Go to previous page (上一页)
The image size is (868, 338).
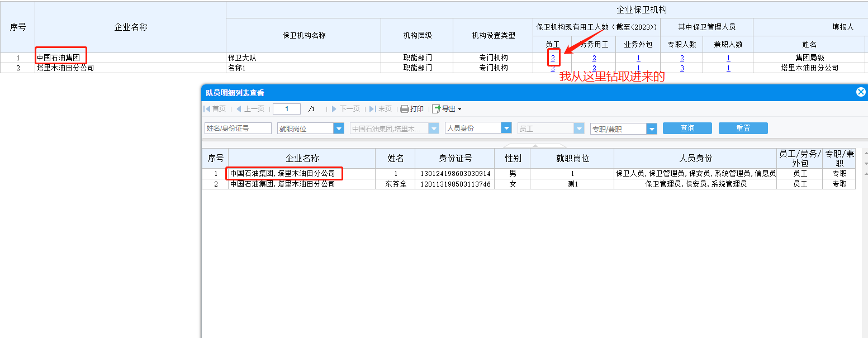point(250,109)
